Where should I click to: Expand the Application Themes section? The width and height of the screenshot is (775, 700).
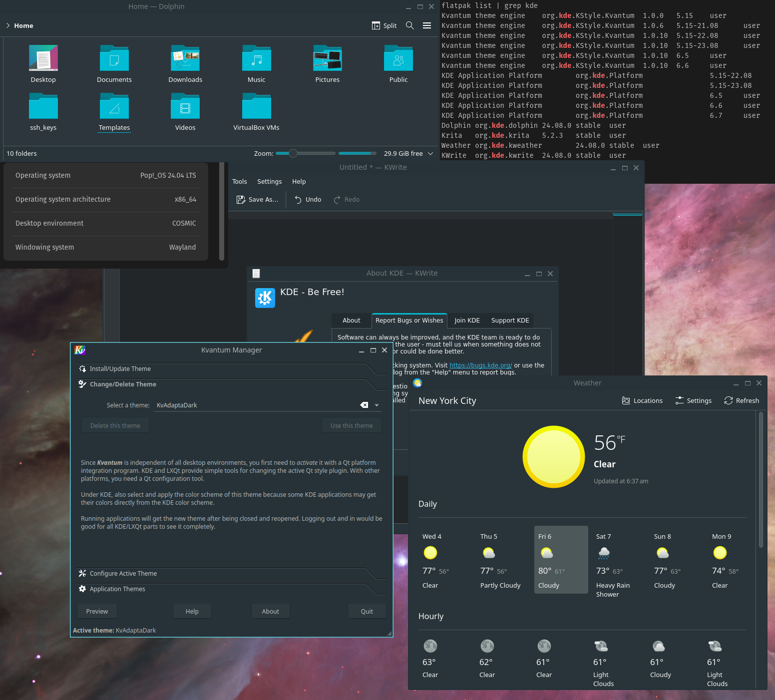pos(117,589)
